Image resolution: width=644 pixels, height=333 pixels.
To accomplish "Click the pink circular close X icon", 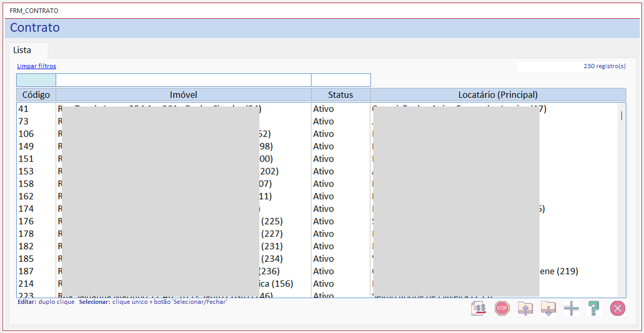I will click(617, 308).
